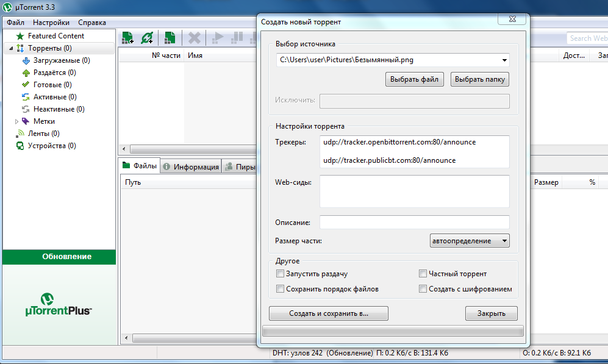Click the № части column header
The image size is (608, 364).
[152, 55]
